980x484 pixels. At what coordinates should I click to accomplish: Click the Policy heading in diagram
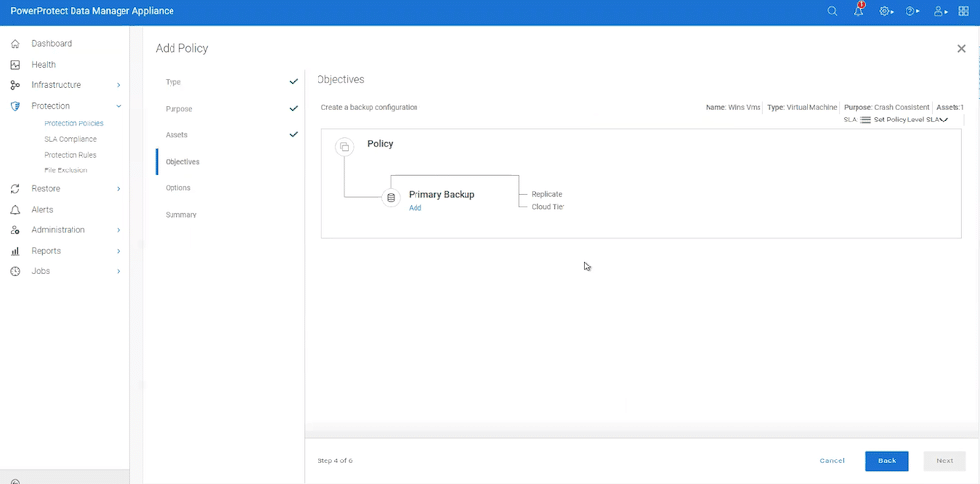click(x=380, y=144)
